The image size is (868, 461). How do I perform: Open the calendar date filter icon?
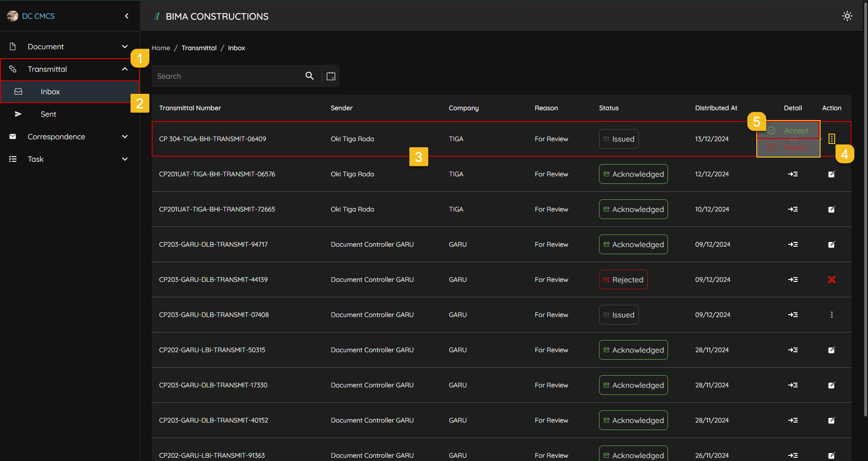(331, 76)
